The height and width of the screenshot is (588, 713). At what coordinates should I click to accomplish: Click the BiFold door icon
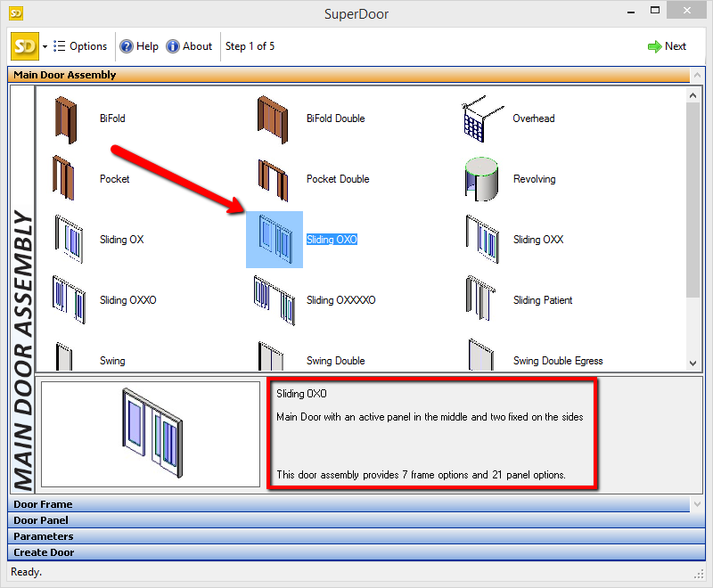tap(66, 120)
